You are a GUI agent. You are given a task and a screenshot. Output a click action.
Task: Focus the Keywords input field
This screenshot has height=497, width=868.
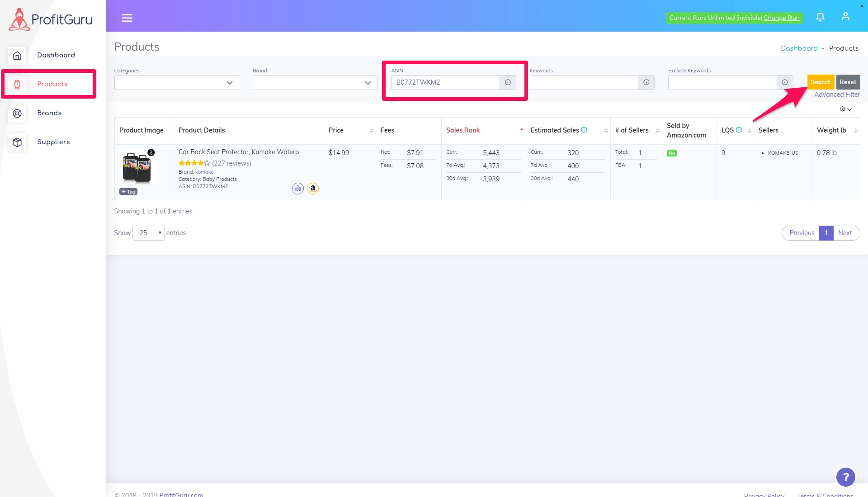pyautogui.click(x=584, y=82)
